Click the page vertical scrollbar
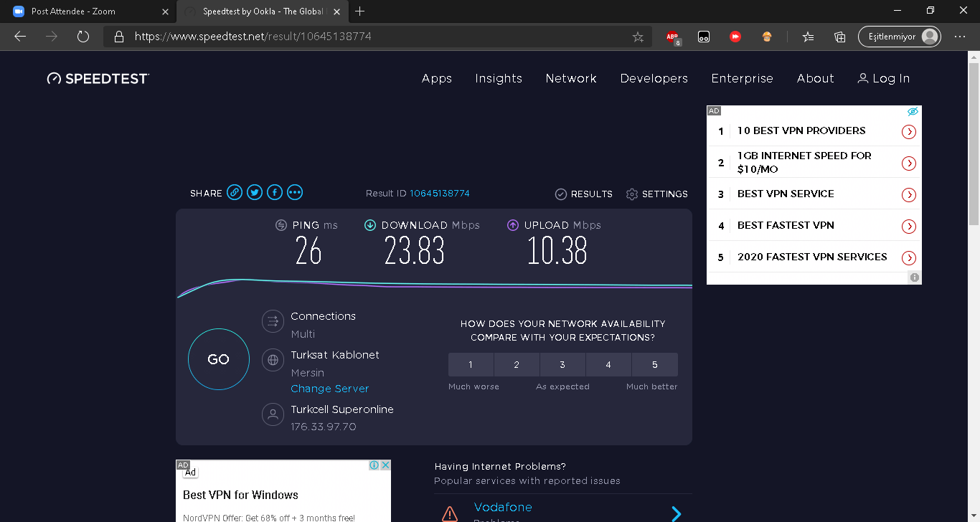980x522 pixels. 974,143
